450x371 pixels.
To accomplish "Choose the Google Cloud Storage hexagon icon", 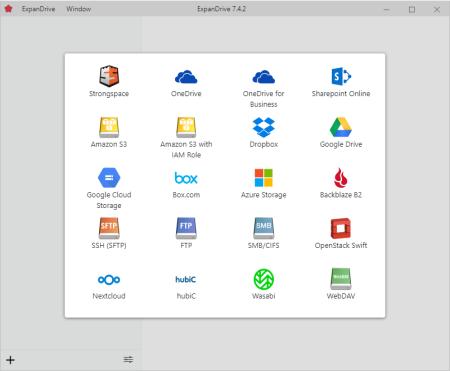I will [109, 178].
